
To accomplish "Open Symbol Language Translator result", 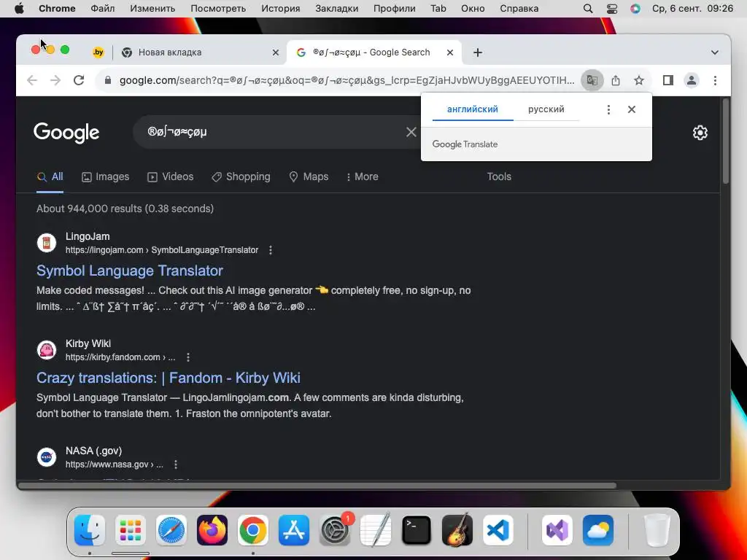I will (x=130, y=271).
